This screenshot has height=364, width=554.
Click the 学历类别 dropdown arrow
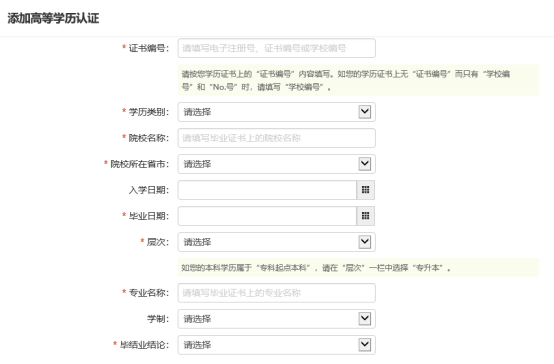[x=365, y=112]
